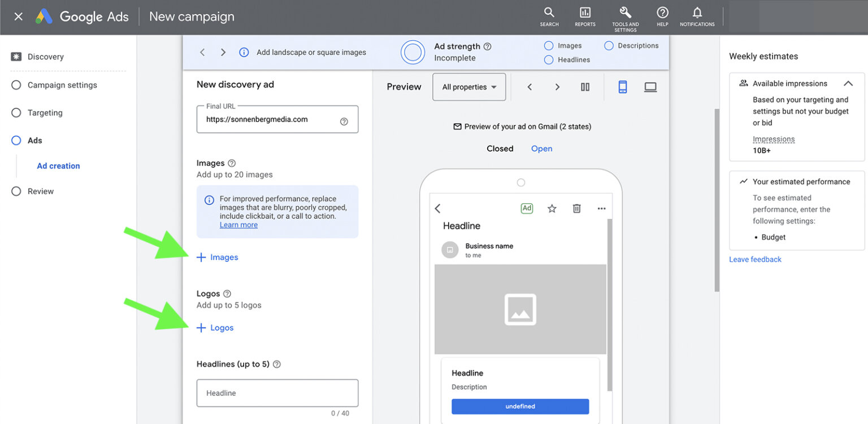Select the Headlines completion indicator
868x424 pixels.
click(548, 59)
